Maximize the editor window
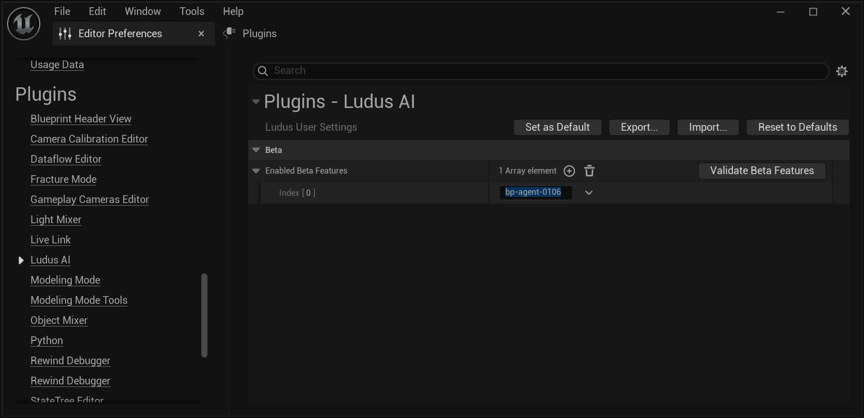The width and height of the screenshot is (864, 418). (813, 12)
